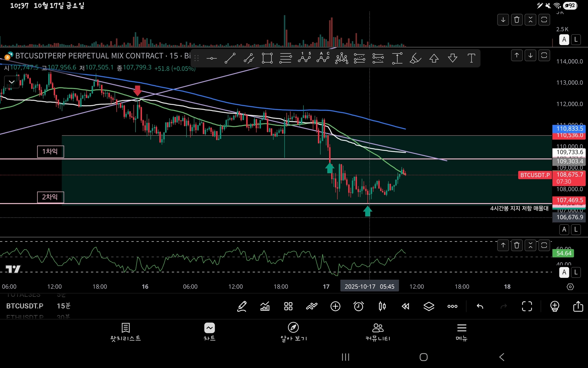Click the undo arrow button
588x368 pixels.
(480, 306)
